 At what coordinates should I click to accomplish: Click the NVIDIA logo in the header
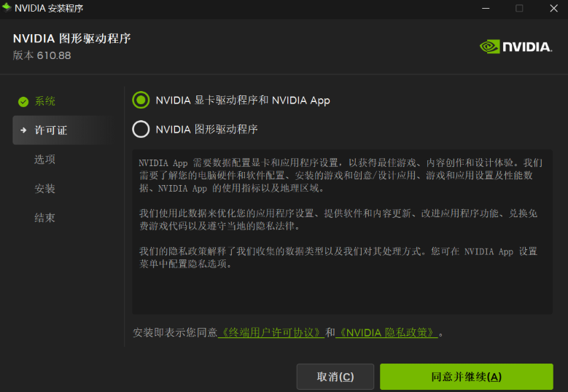click(x=516, y=47)
